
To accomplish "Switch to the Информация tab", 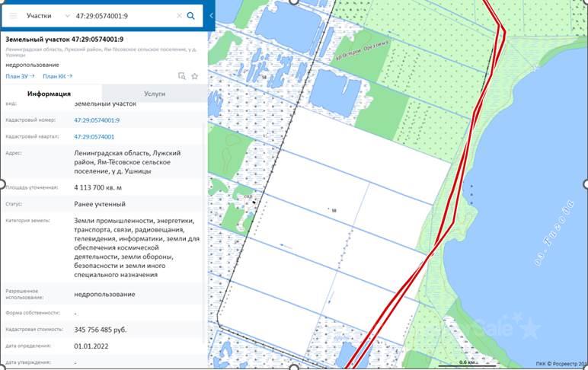I will click(x=50, y=94).
